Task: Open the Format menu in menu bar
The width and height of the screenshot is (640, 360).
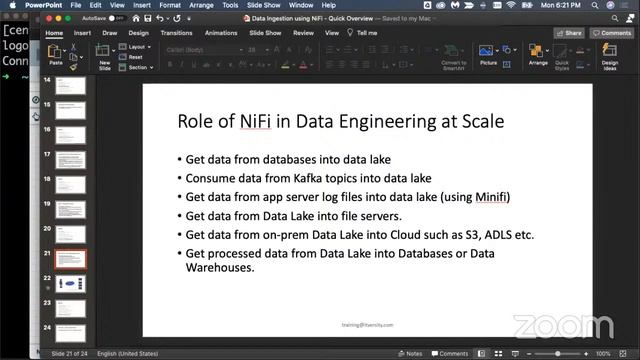Action: pyautogui.click(x=170, y=5)
